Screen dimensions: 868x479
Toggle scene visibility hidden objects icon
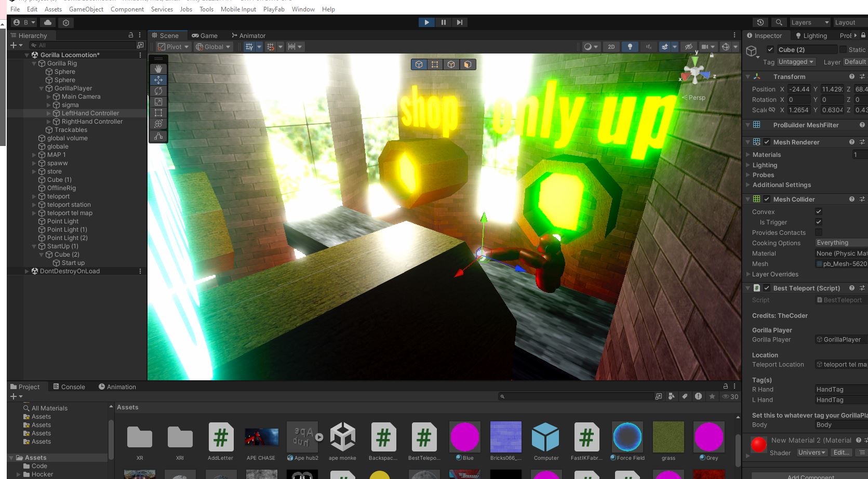pos(688,47)
